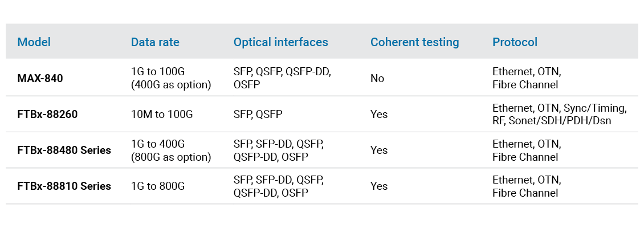
Task: Open the FTBx-88810 Series model entry
Action: click(64, 186)
